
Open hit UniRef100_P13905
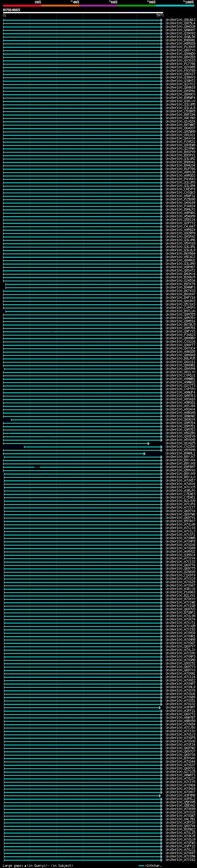[180, 47]
